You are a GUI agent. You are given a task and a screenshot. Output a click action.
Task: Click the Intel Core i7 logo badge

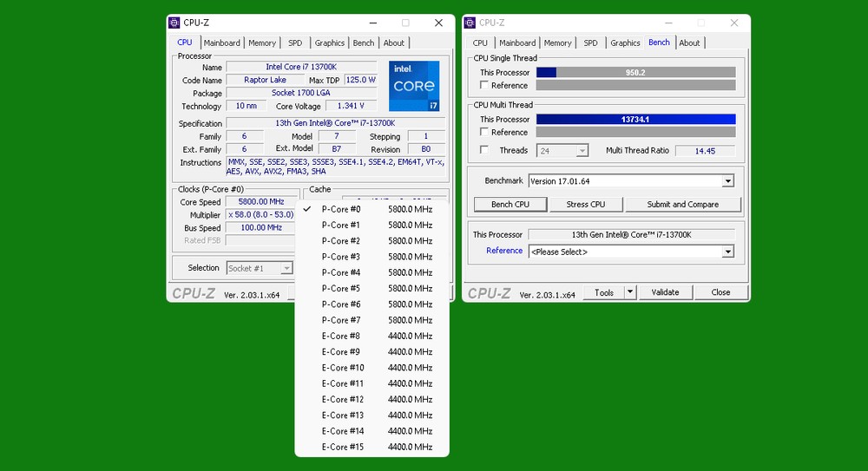click(x=414, y=86)
